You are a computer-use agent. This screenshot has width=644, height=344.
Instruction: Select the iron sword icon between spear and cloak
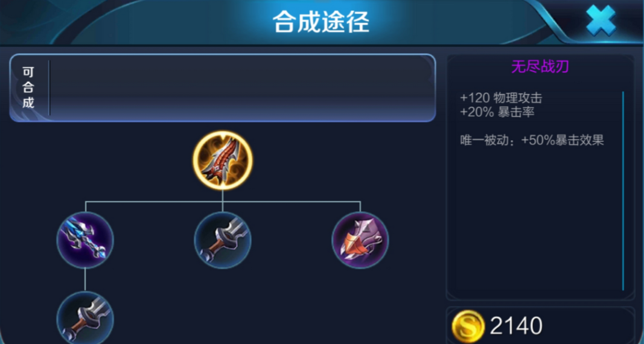(x=223, y=240)
